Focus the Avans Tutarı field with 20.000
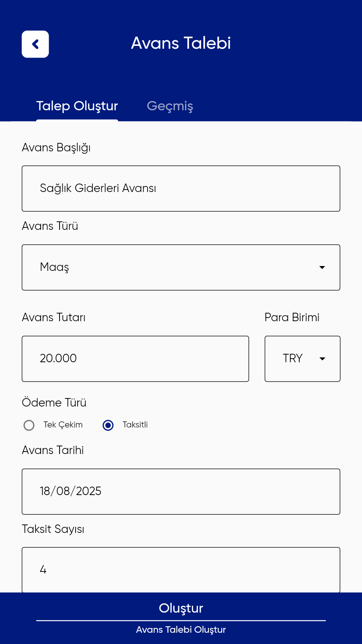Screen dimensions: 362x644 (135, 359)
